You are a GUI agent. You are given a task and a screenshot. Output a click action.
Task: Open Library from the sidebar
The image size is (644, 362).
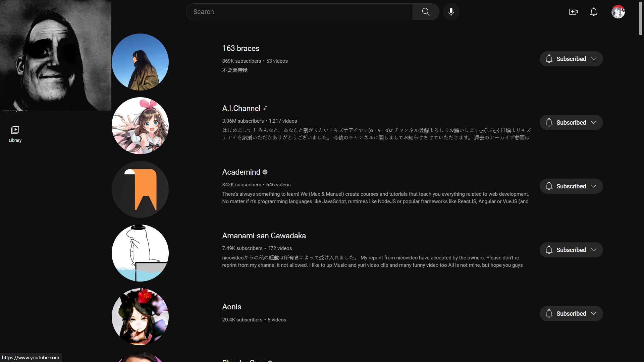click(15, 134)
